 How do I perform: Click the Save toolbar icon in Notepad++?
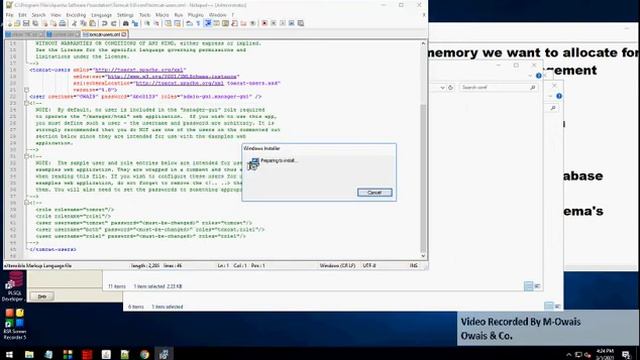(x=26, y=24)
